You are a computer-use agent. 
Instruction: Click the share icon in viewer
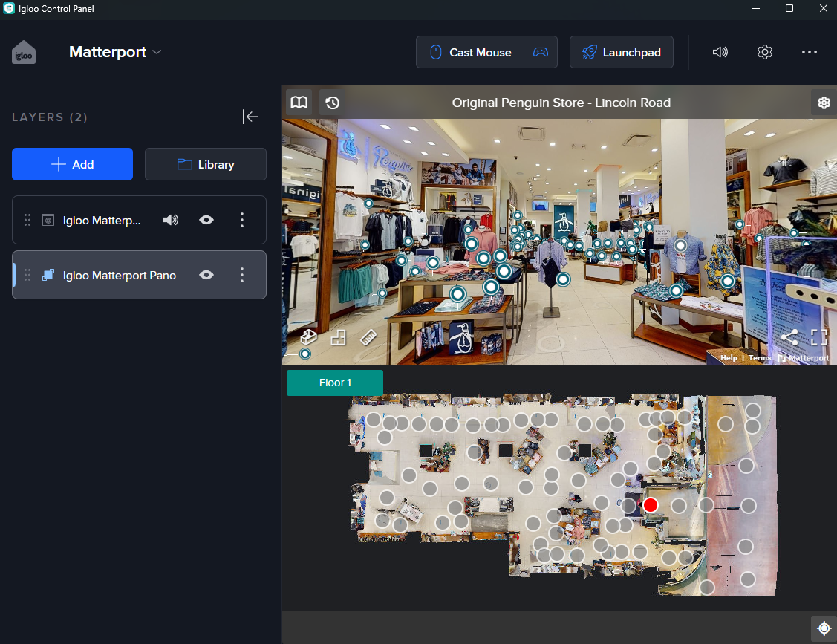pos(789,337)
